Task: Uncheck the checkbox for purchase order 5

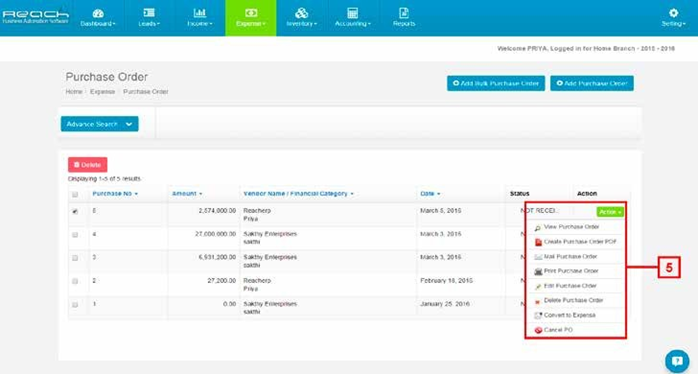Action: tap(75, 211)
